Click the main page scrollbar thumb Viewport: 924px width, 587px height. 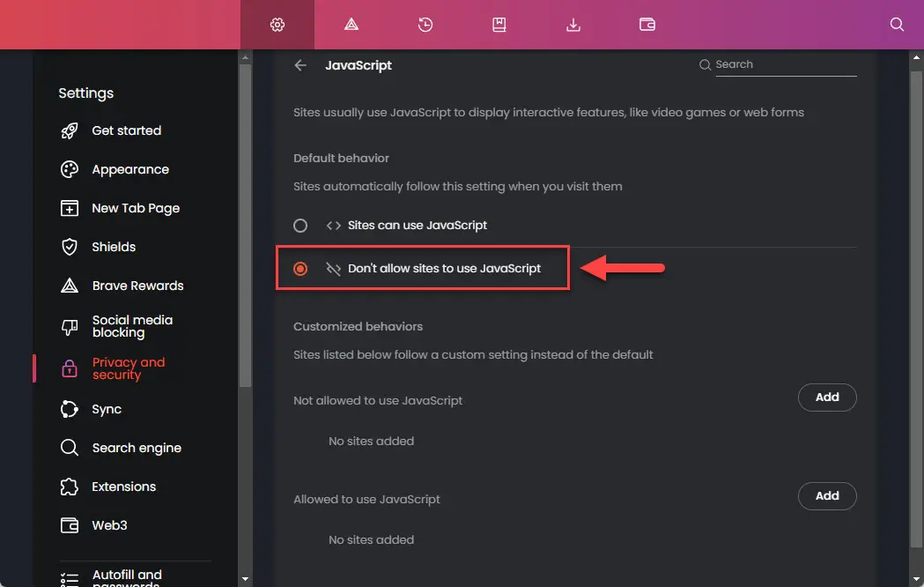pos(916,308)
